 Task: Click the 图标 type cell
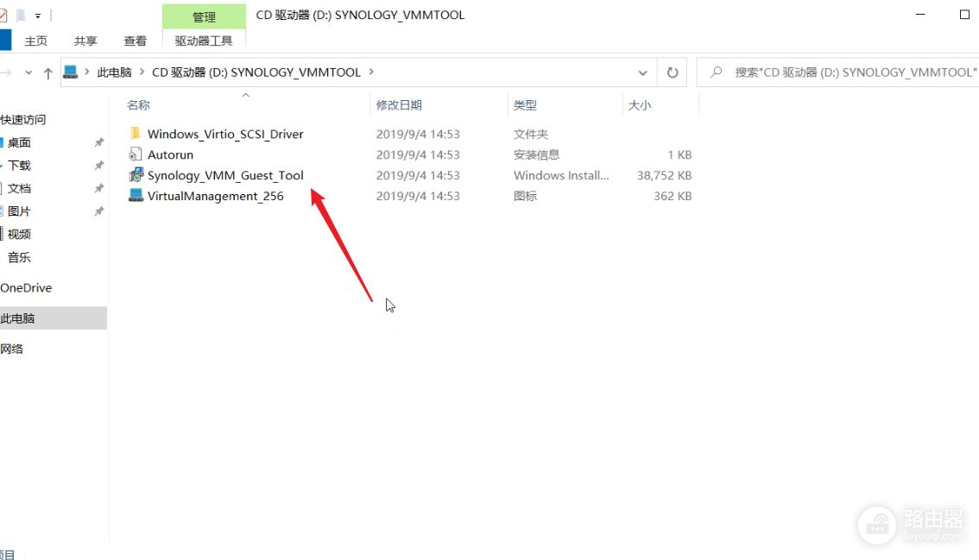coord(525,196)
